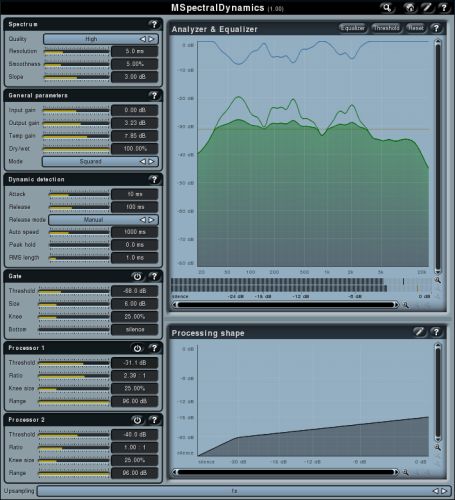Select previous Mode with left arrow
The height and width of the screenshot is (500, 455).
click(143, 161)
